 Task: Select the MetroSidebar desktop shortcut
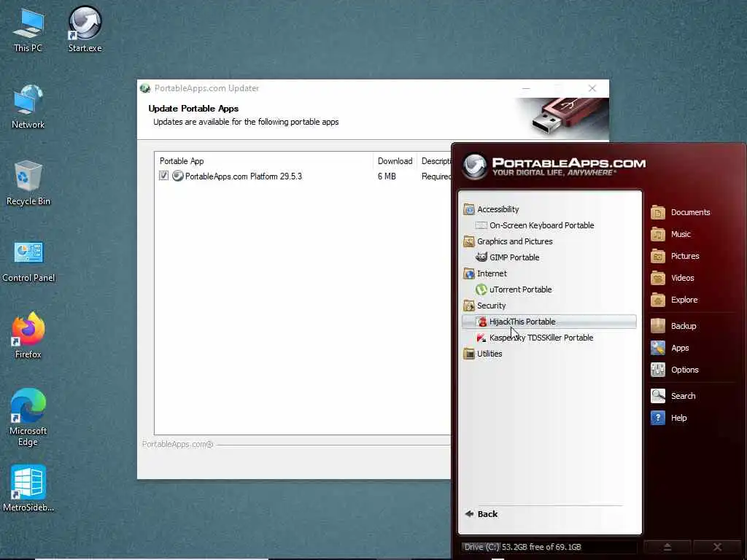pos(28,489)
